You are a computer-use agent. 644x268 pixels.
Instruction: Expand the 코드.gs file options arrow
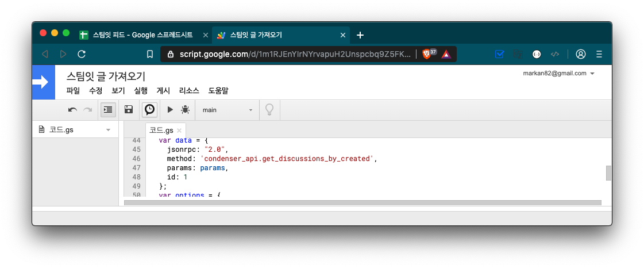108,130
